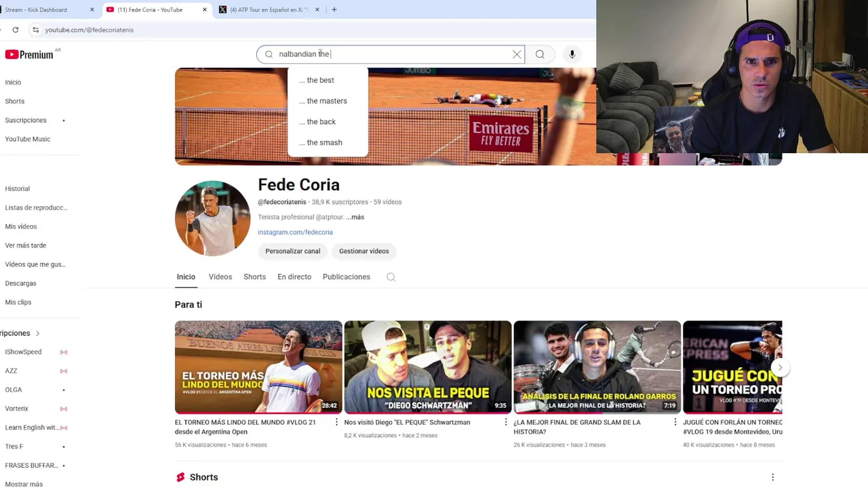Click the @fedecoriatenis channel handle

282,202
